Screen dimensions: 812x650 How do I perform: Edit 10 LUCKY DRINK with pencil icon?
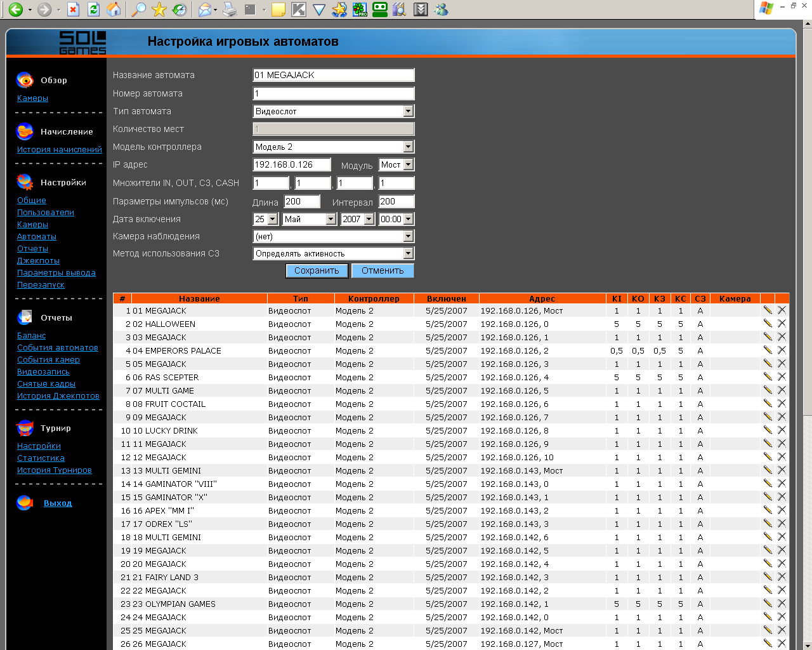(x=768, y=430)
